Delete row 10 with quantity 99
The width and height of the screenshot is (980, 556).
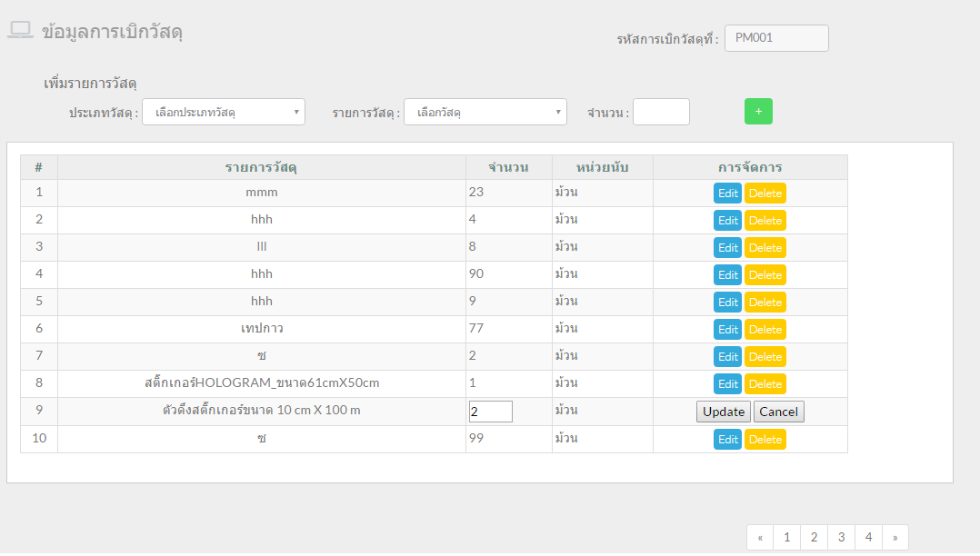coord(765,440)
